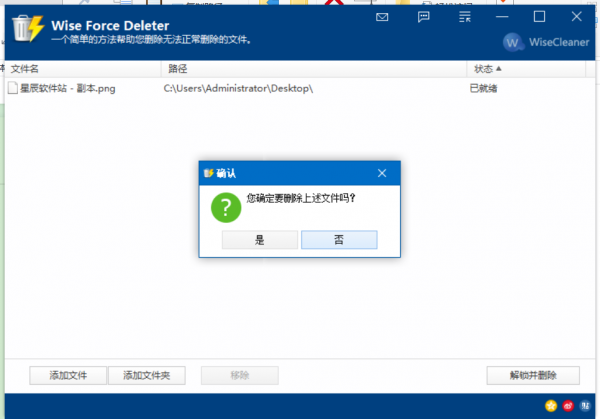Image resolution: width=600 pixels, height=419 pixels.
Task: Sort by 状态 column header
Action: [526, 69]
